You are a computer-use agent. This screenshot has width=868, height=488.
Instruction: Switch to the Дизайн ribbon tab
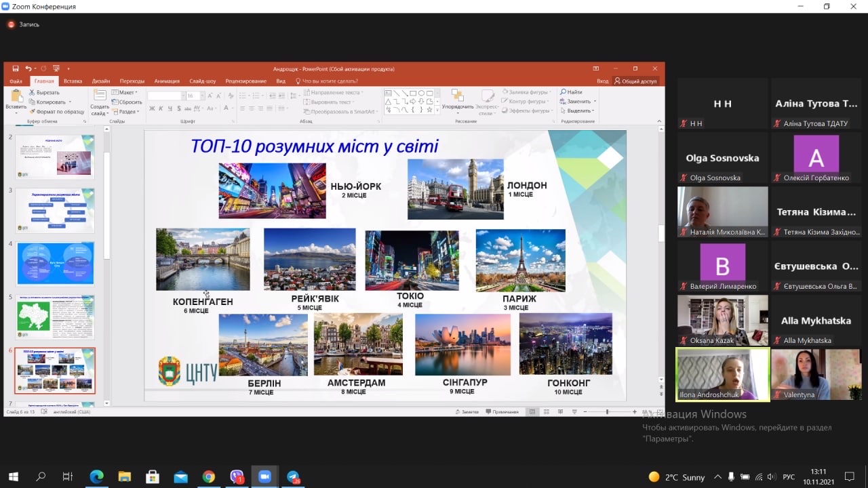(x=101, y=81)
